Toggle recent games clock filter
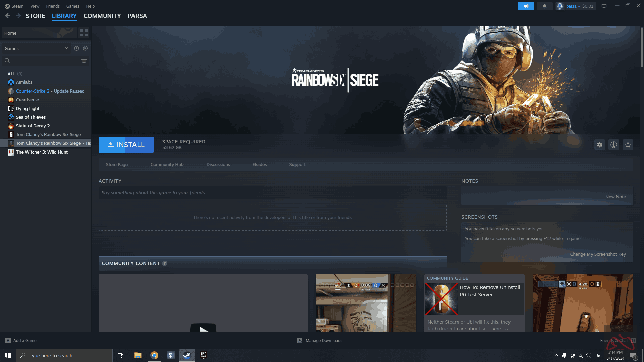644x362 pixels. (76, 48)
